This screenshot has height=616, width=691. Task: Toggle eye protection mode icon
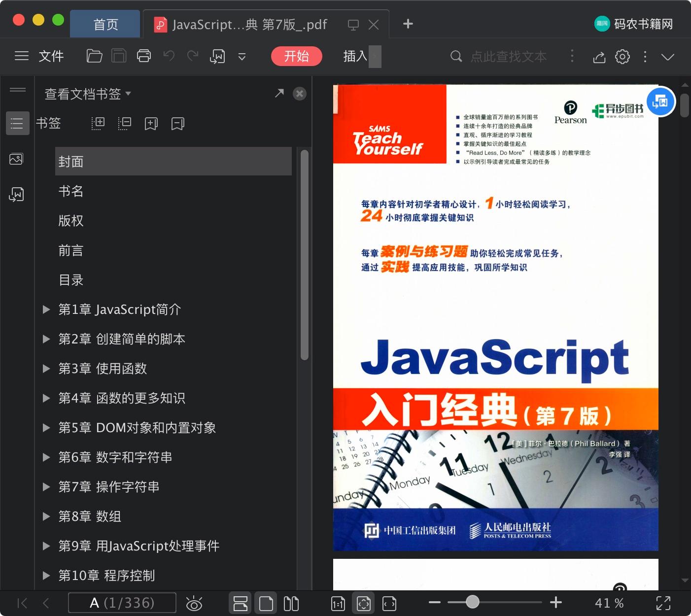point(194,604)
